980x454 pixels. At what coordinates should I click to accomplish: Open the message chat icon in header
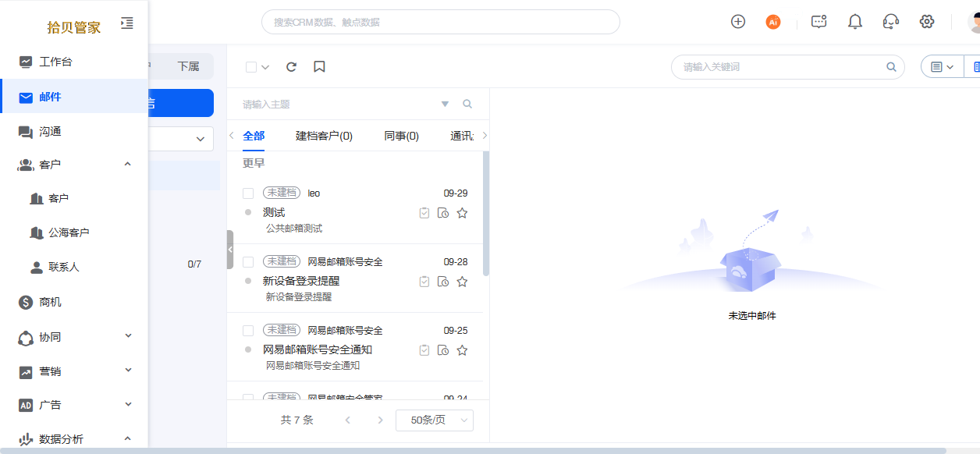[x=818, y=22]
